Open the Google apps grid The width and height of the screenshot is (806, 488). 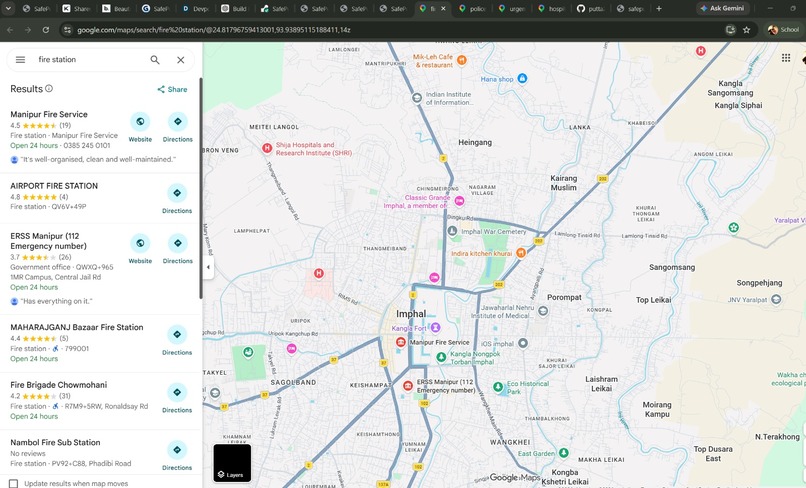pos(785,58)
